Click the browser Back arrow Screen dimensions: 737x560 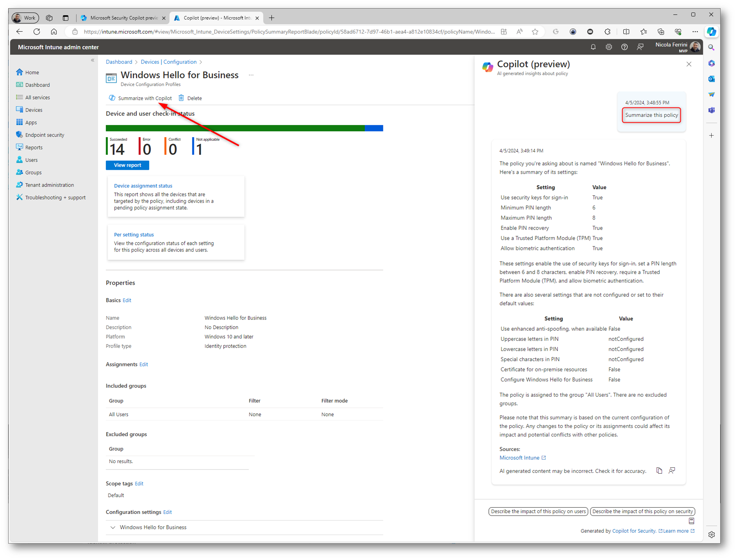(x=20, y=32)
